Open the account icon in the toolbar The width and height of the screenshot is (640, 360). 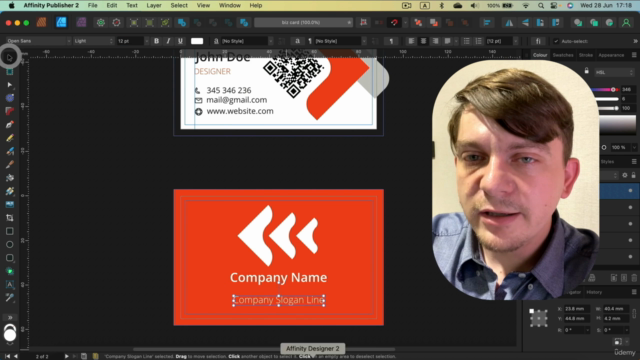pos(626,22)
